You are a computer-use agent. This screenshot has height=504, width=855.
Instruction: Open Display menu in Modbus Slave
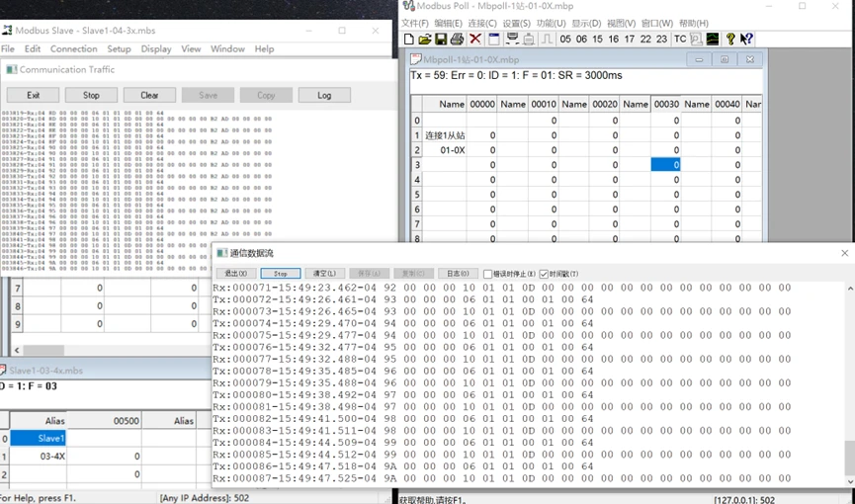[x=156, y=49]
